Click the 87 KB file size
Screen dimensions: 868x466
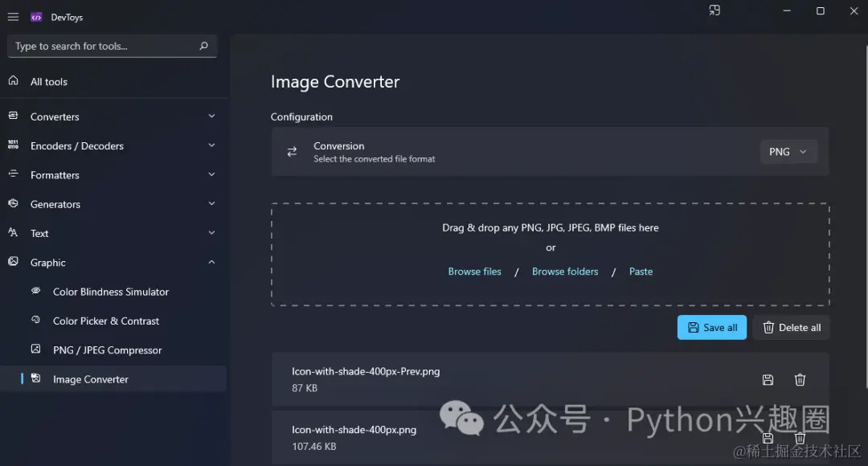point(305,388)
